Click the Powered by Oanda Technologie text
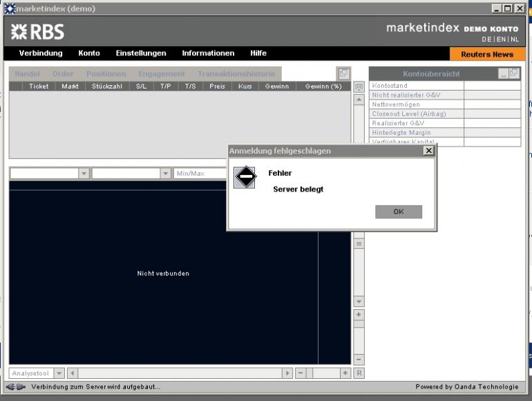 pyautogui.click(x=467, y=386)
